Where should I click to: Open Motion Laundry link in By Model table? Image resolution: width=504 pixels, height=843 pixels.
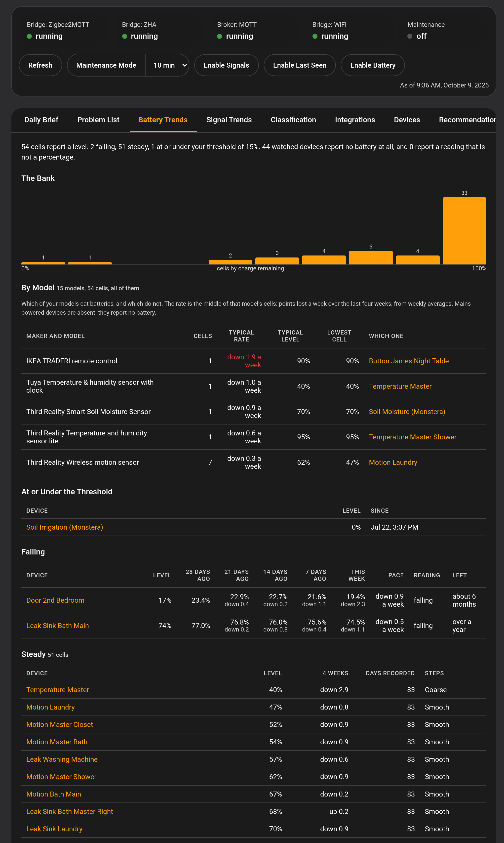pyautogui.click(x=393, y=463)
